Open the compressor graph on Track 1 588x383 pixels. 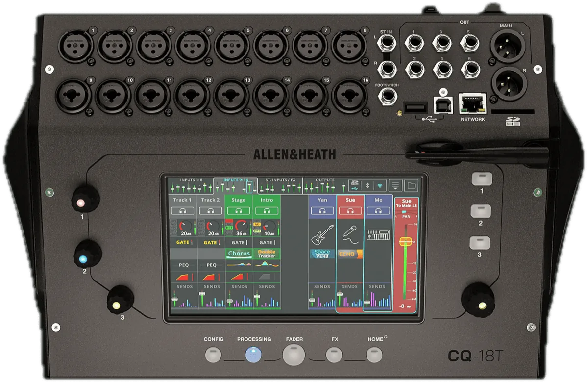click(184, 277)
